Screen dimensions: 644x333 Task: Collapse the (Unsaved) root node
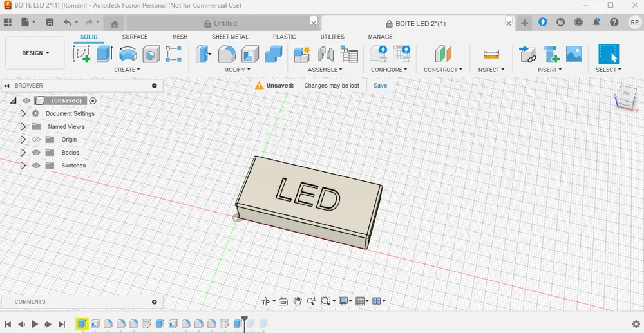tap(14, 100)
